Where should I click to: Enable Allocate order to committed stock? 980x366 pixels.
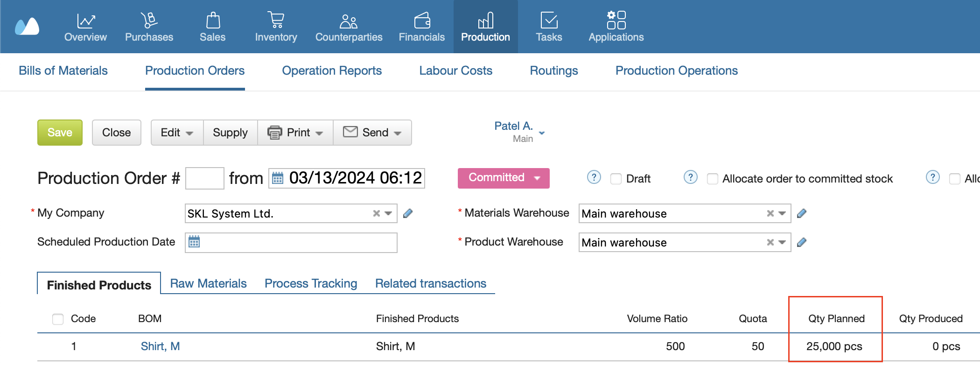coord(713,179)
